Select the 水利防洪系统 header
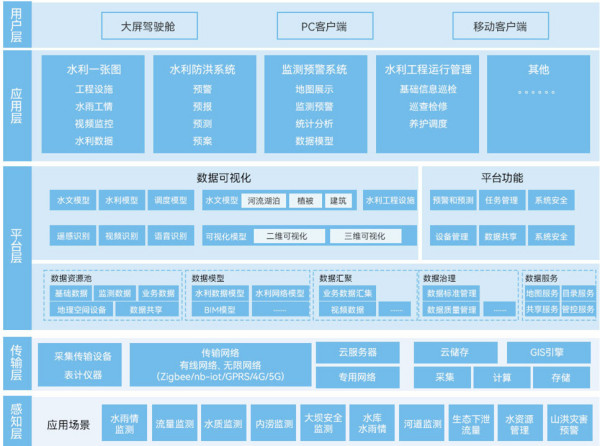The width and height of the screenshot is (600, 446). coord(202,70)
